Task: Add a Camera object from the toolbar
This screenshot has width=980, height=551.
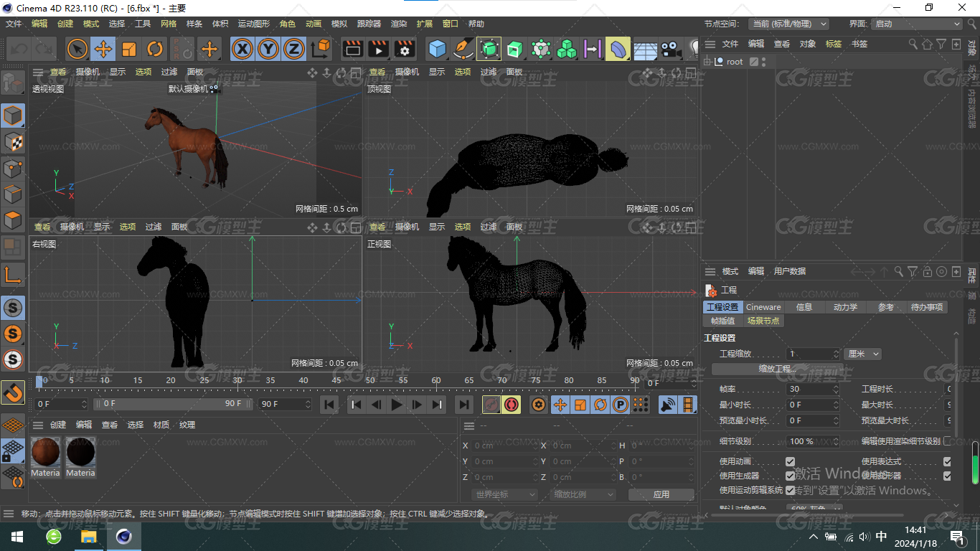Action: pyautogui.click(x=671, y=49)
